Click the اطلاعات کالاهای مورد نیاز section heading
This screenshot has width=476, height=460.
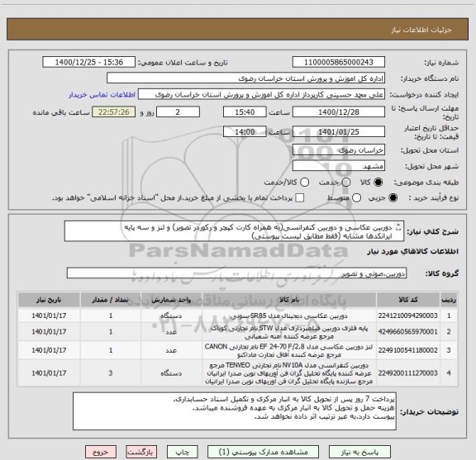[413, 252]
